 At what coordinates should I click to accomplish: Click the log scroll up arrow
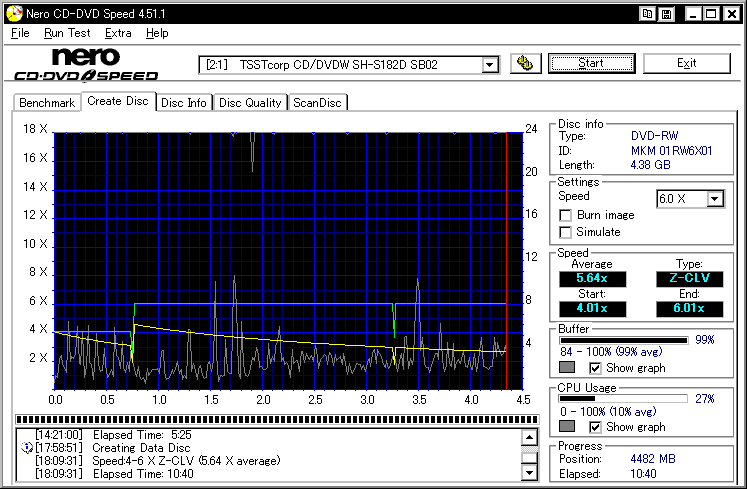(530, 437)
